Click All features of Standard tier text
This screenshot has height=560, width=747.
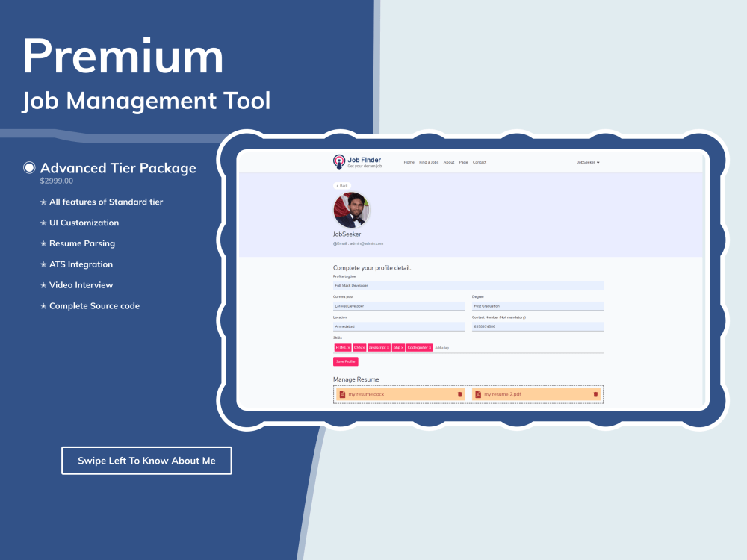tap(106, 202)
